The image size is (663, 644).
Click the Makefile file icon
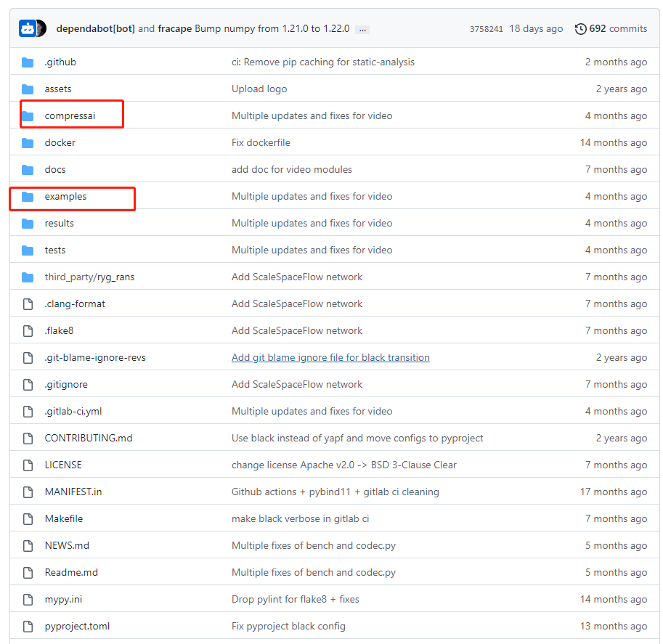click(x=28, y=519)
